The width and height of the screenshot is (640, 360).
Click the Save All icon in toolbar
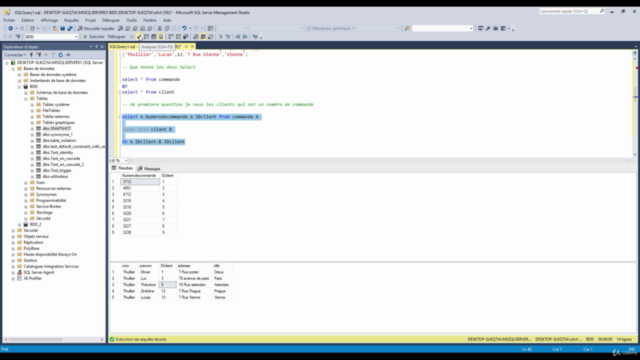[x=70, y=28]
